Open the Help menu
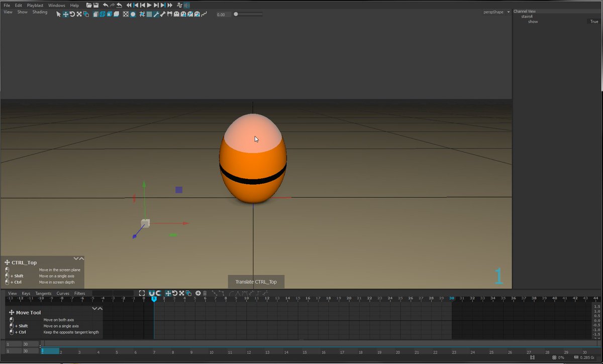603x364 pixels. [x=74, y=5]
